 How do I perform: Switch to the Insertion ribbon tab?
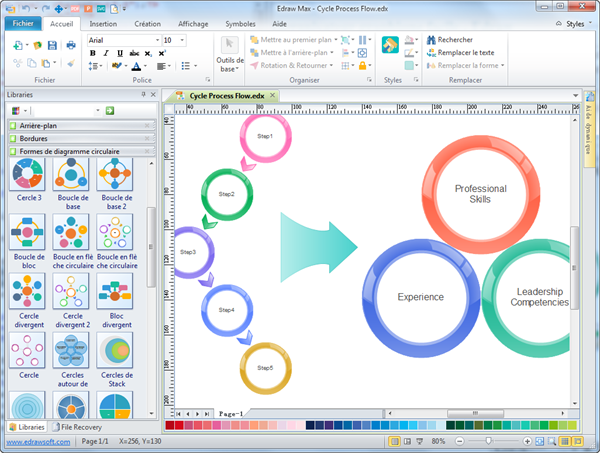point(102,21)
